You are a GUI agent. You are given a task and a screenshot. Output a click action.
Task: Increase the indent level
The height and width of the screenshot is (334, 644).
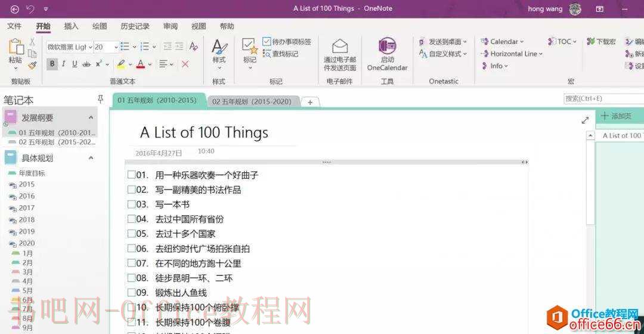click(x=179, y=47)
